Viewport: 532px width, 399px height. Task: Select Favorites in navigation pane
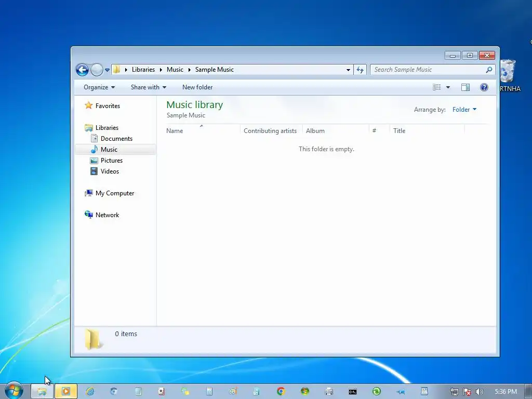click(108, 106)
